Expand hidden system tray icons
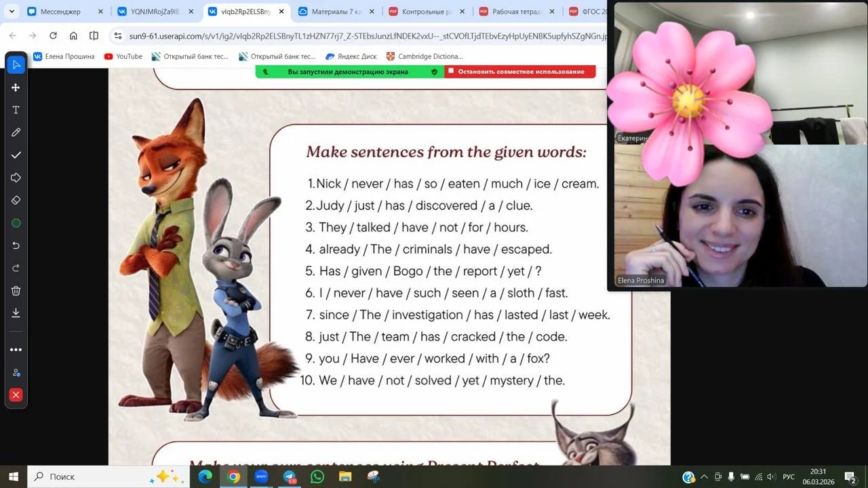The height and width of the screenshot is (488, 868). [704, 476]
